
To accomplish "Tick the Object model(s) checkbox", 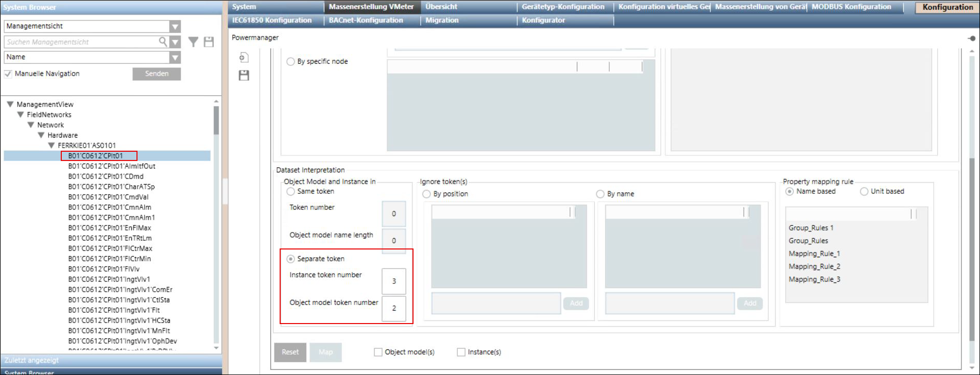I will point(378,352).
